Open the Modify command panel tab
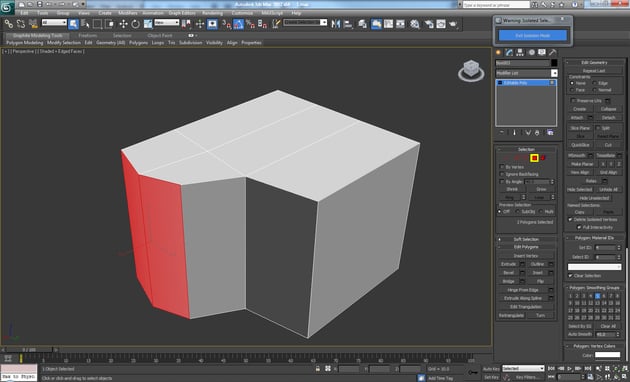 (x=509, y=53)
